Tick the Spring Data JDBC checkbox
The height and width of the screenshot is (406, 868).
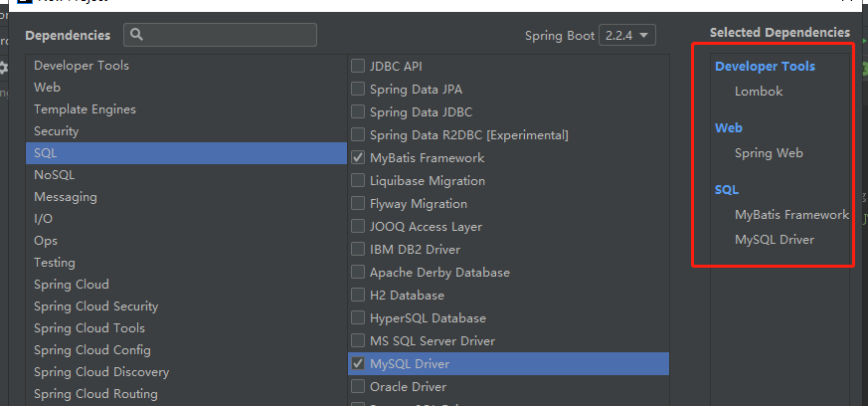pyautogui.click(x=358, y=111)
